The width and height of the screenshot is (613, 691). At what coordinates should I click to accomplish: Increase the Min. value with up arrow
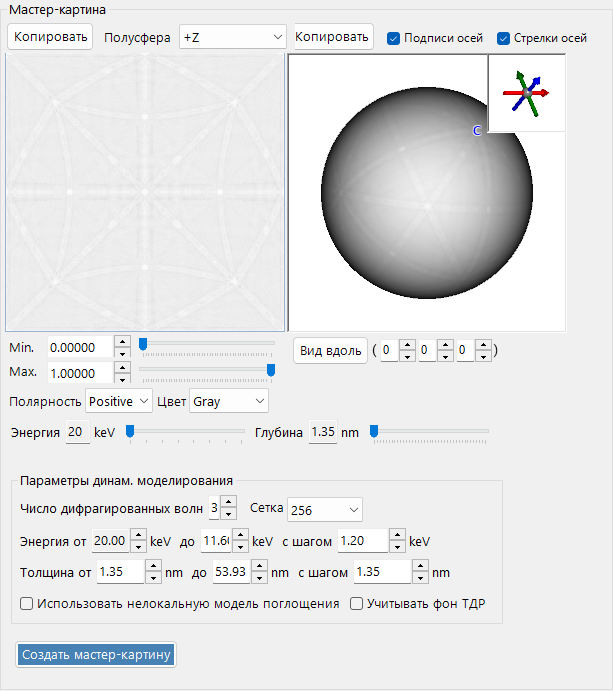point(122,342)
